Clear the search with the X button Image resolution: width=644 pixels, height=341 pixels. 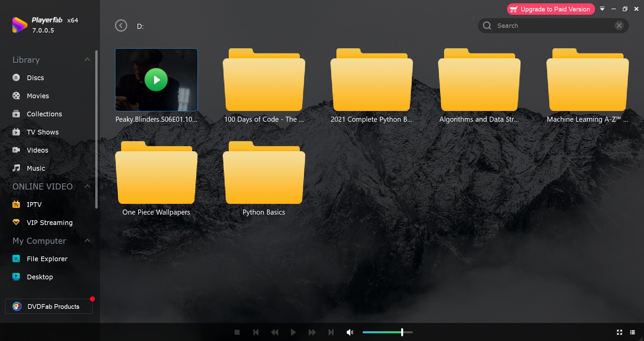(619, 25)
